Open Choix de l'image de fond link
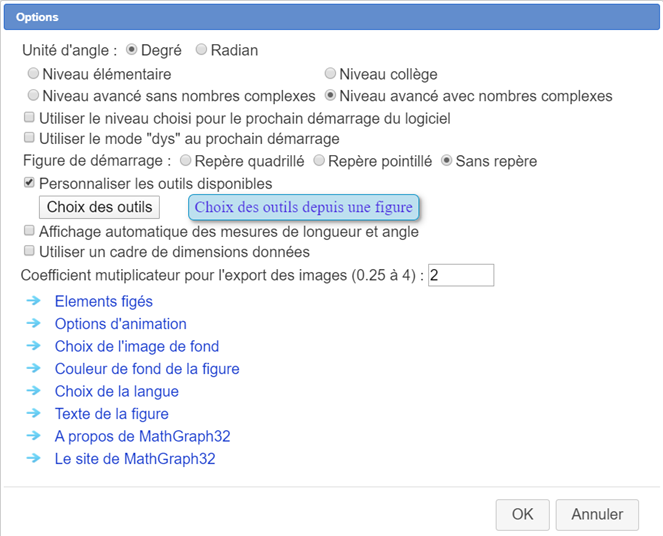 [137, 346]
